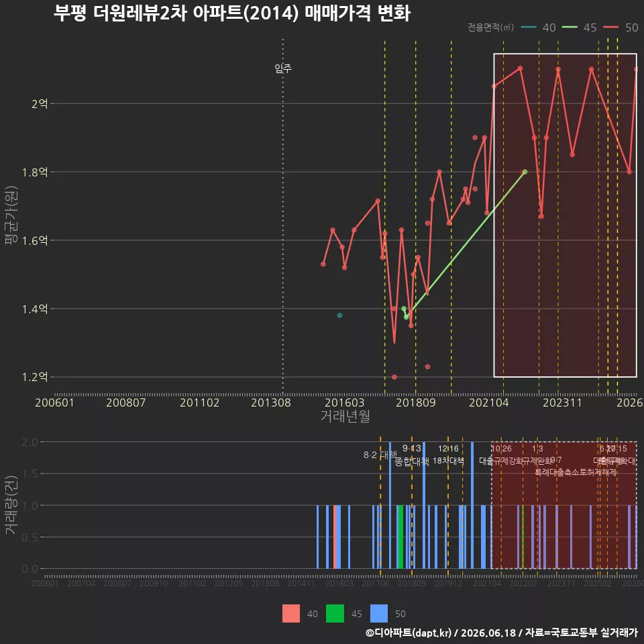Screen dimensions: 644x644
Task: Select the green 45 line in top legend
Action: click(570, 27)
